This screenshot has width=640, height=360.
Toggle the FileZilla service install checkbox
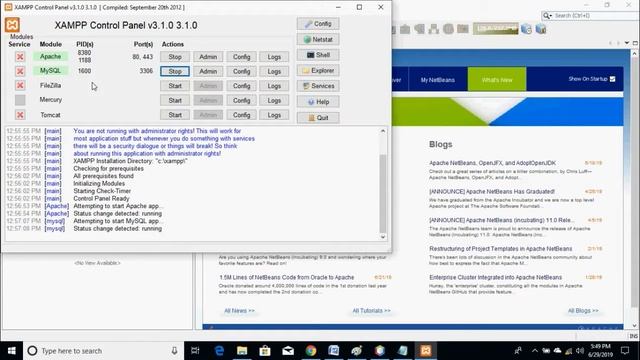20,85
